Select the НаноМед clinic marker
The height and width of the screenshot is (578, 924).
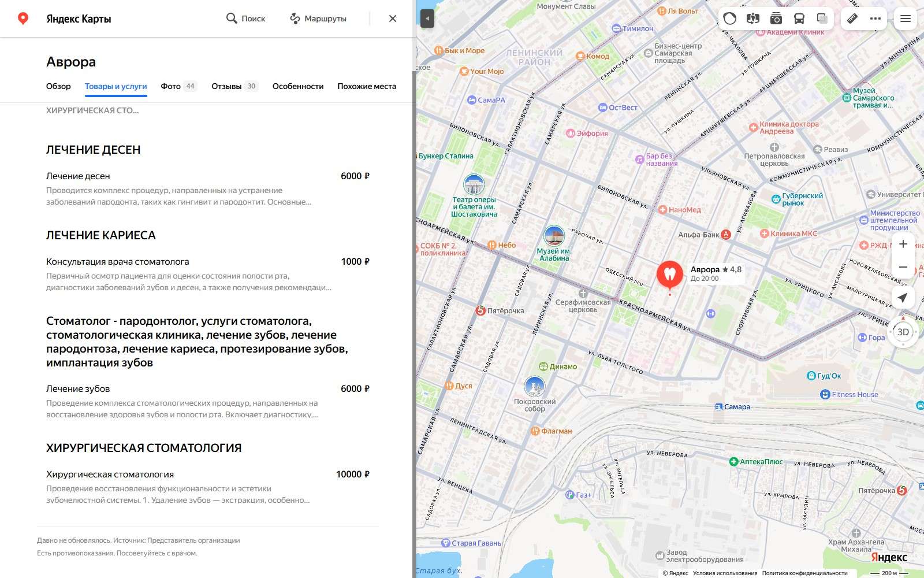coord(663,210)
